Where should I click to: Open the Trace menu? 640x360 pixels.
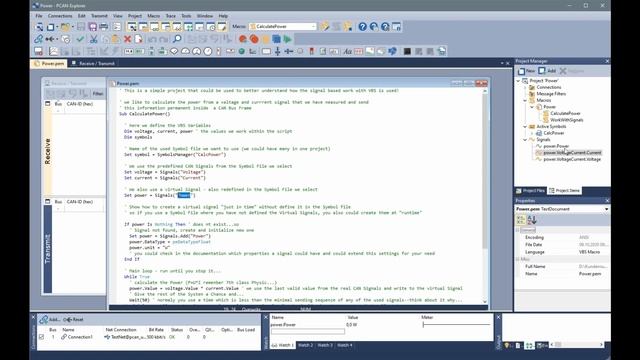[x=171, y=16]
